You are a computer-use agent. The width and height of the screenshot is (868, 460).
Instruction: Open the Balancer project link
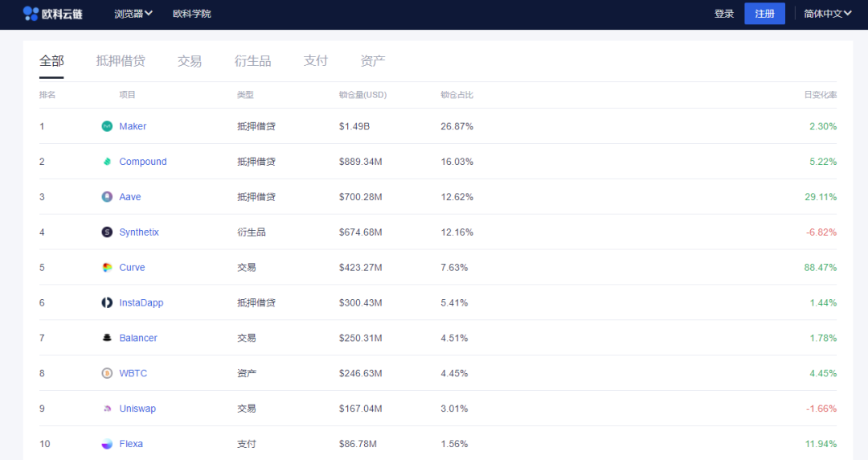point(138,338)
